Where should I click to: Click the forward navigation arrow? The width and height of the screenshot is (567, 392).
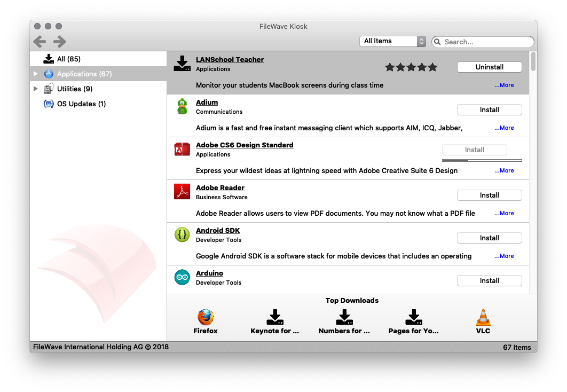pyautogui.click(x=60, y=42)
